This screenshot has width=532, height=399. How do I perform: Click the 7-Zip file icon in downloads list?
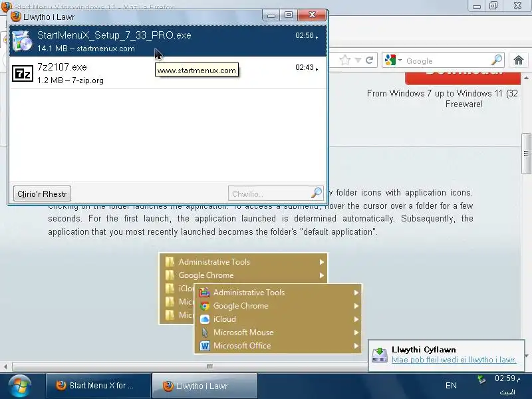click(23, 73)
